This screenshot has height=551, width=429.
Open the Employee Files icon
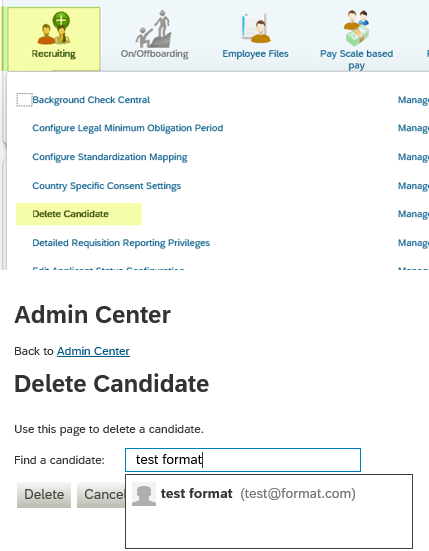click(x=255, y=28)
